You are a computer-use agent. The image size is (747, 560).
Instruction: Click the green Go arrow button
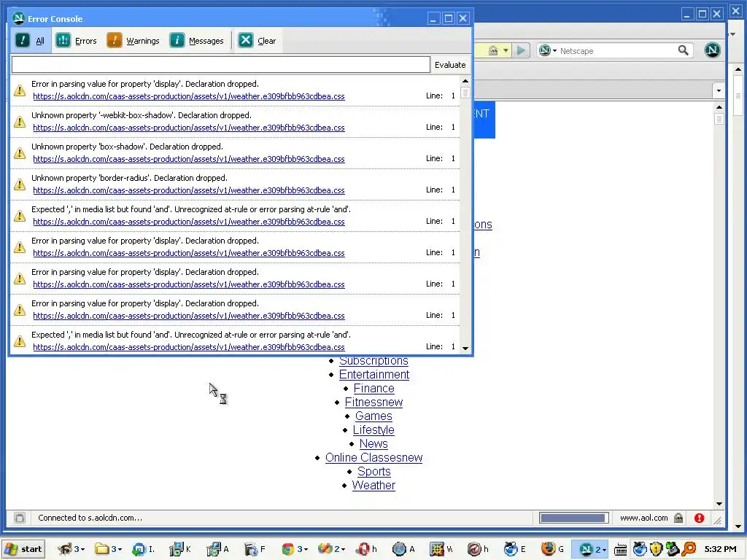[521, 50]
